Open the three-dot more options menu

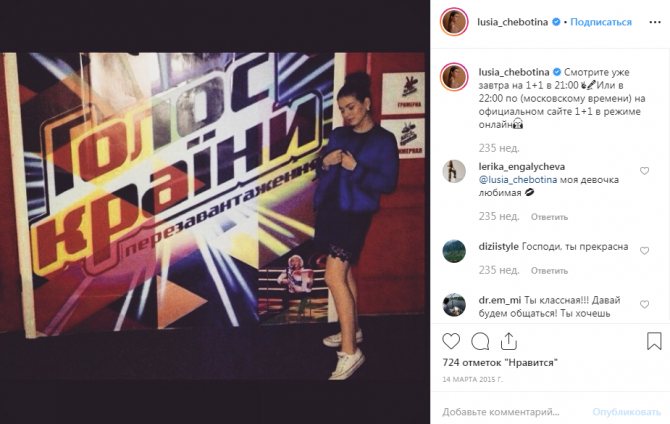pos(655,22)
